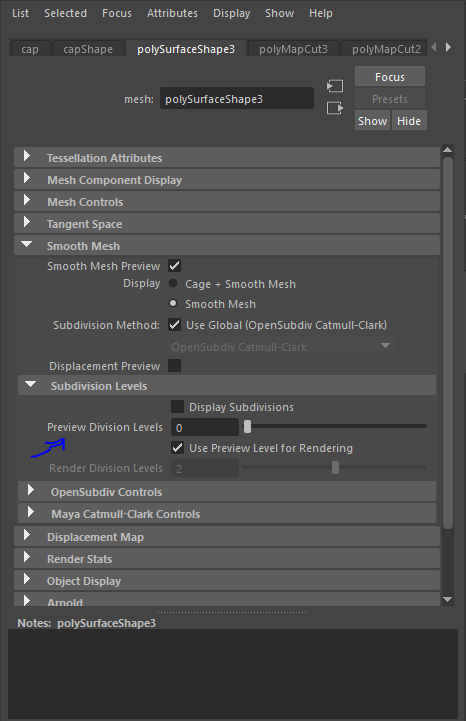466x721 pixels.
Task: Click the Presets button
Action: (390, 99)
